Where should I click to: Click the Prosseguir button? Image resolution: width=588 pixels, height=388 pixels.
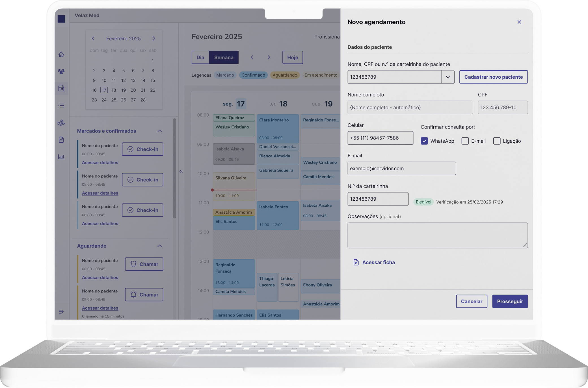pyautogui.click(x=510, y=301)
